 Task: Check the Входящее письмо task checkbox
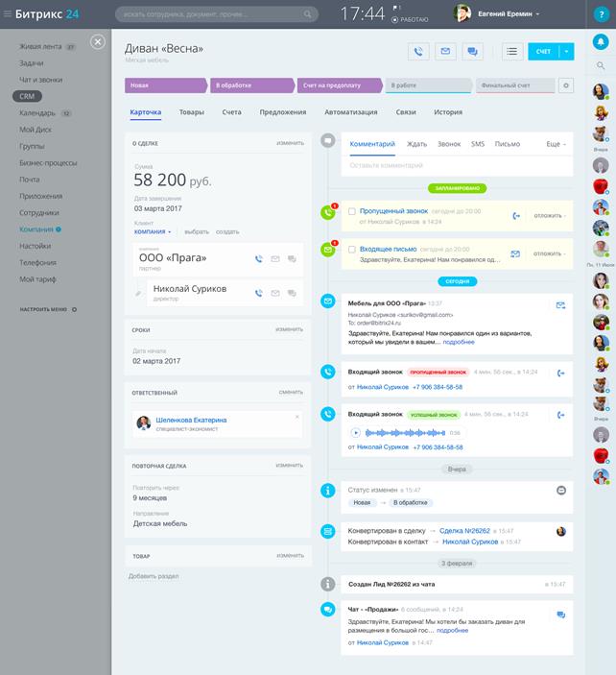[352, 250]
